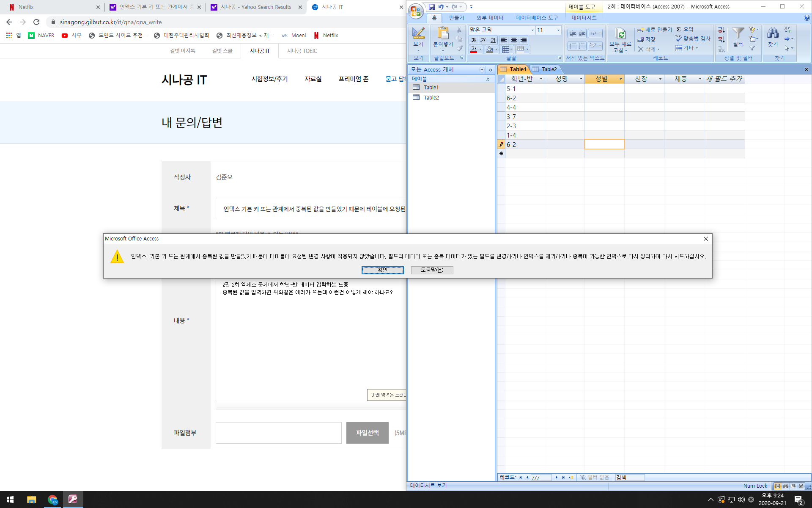The width and height of the screenshot is (812, 508).
Task: Click 확인 in the error dialog
Action: coord(382,270)
